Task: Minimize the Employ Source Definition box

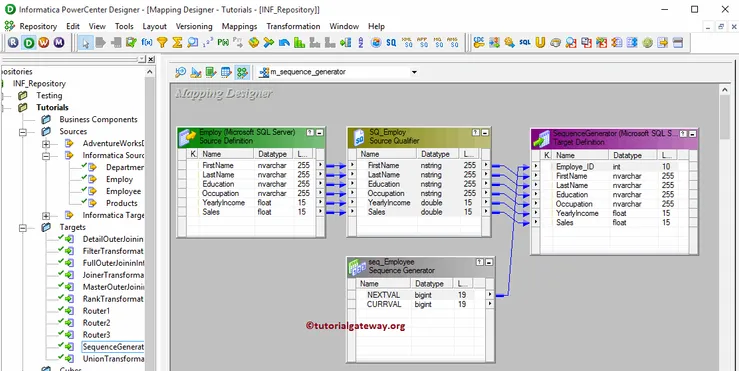Action: coord(320,132)
